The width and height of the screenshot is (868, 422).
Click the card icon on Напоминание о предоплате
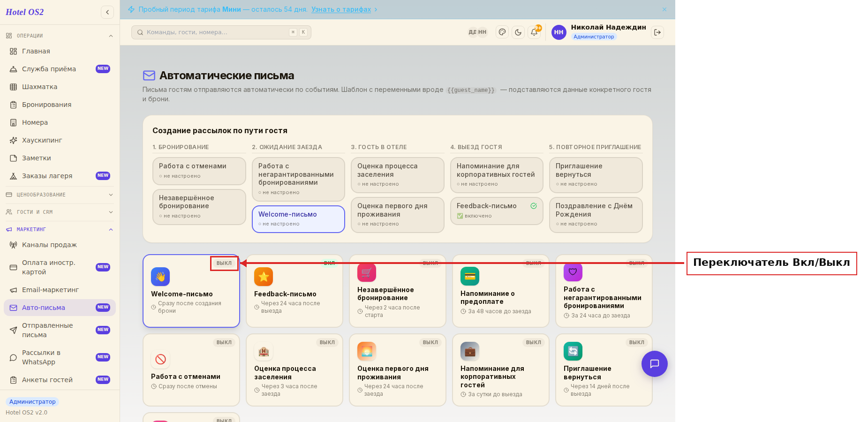470,276
